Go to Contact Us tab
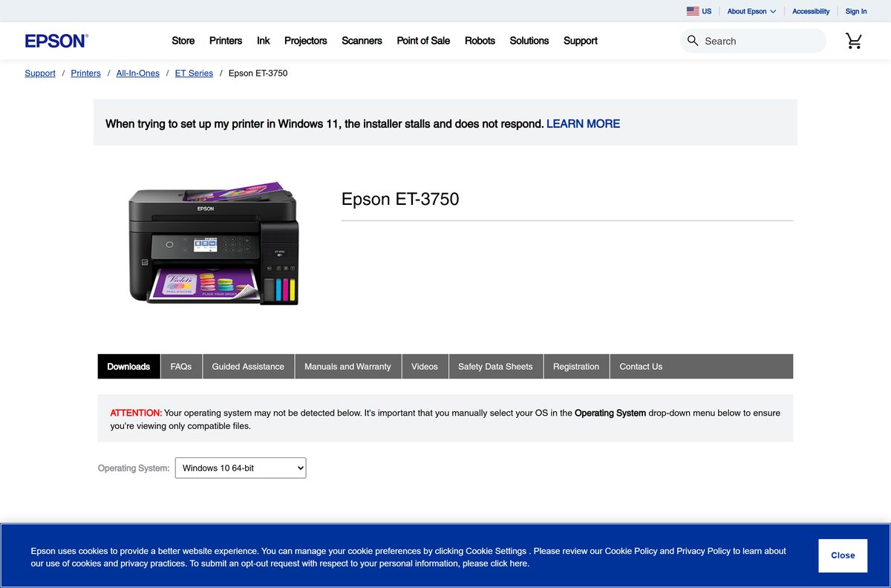The width and height of the screenshot is (891, 588). (x=641, y=366)
